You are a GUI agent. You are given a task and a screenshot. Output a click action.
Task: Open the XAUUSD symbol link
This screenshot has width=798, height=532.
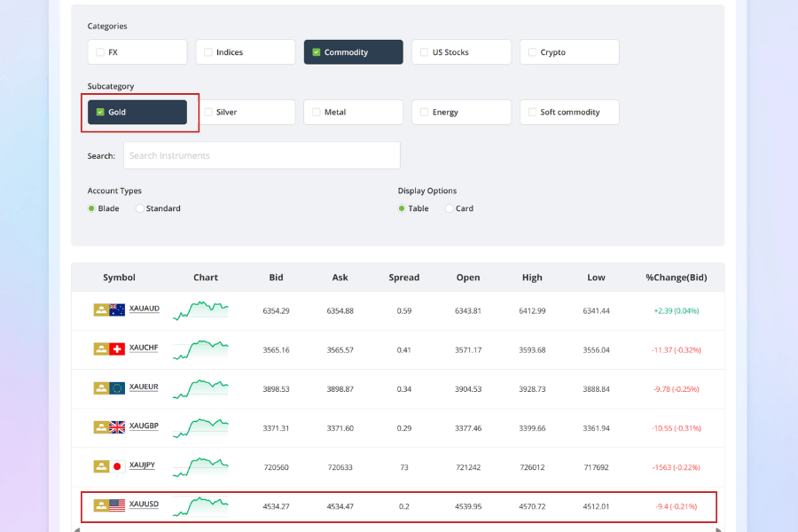pos(144,504)
